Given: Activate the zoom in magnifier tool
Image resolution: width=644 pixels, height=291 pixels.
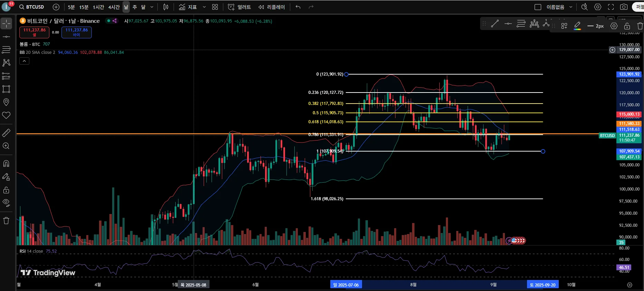Looking at the screenshot, I should pos(6,146).
